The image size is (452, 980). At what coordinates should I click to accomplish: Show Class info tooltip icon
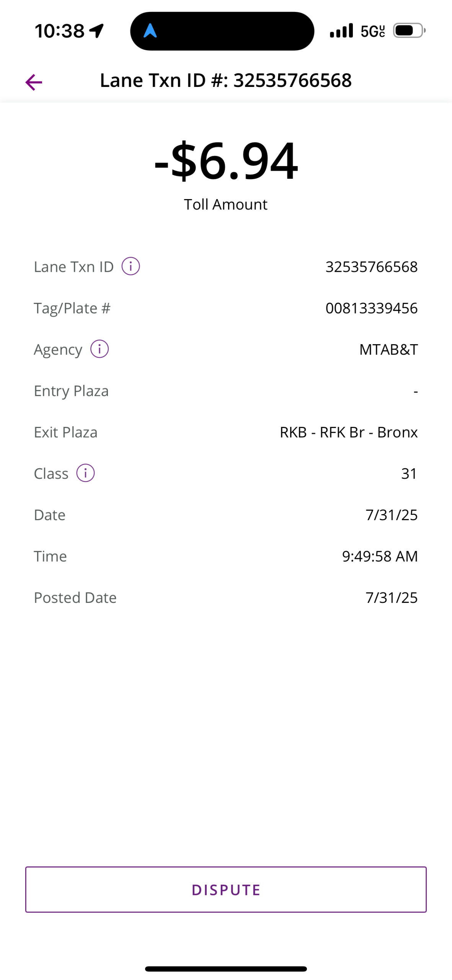tap(85, 473)
